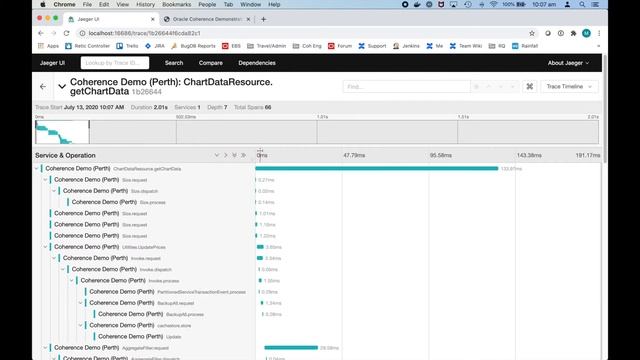The image size is (640, 360).
Task: Collapse the ChartDataResource.getChartData root span
Action: pos(37,169)
